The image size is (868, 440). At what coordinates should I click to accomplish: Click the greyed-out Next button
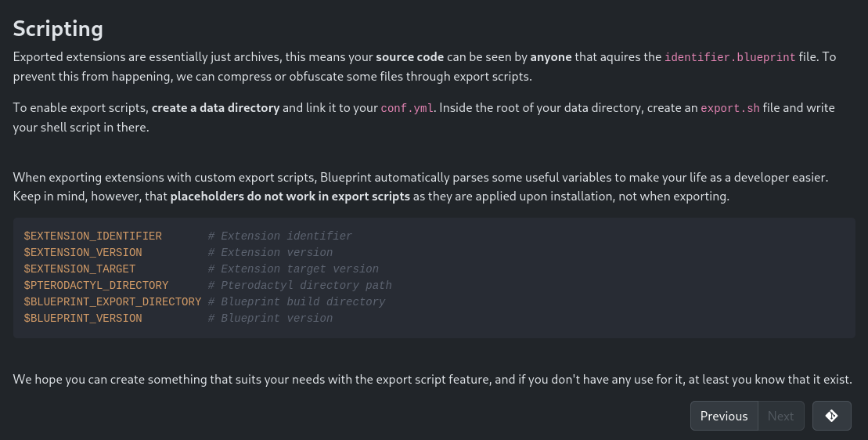tap(780, 416)
